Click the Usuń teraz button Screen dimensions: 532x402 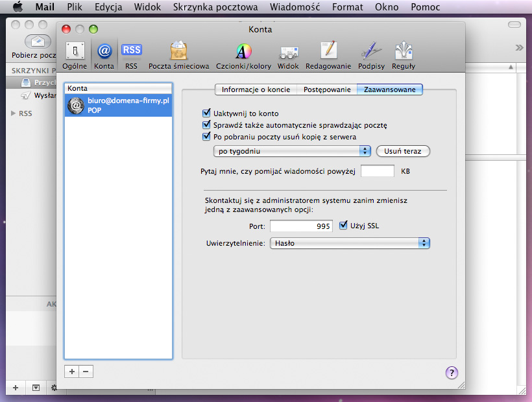point(403,151)
